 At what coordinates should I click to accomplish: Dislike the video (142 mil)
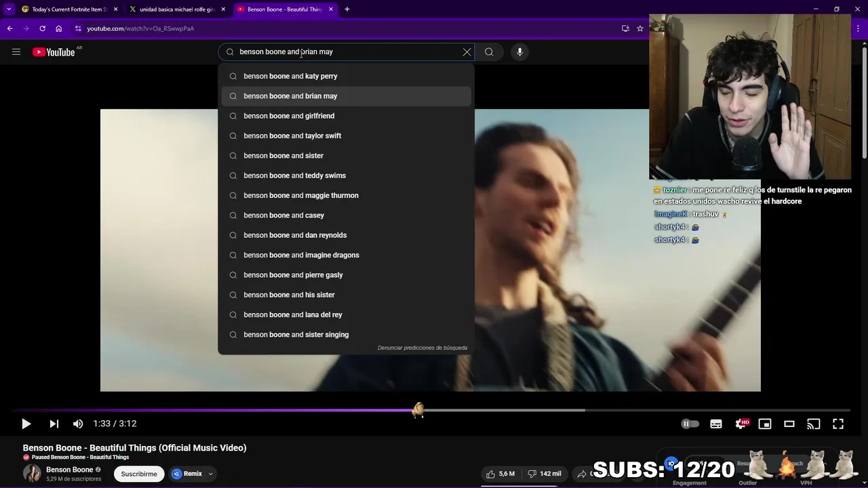pos(545,474)
